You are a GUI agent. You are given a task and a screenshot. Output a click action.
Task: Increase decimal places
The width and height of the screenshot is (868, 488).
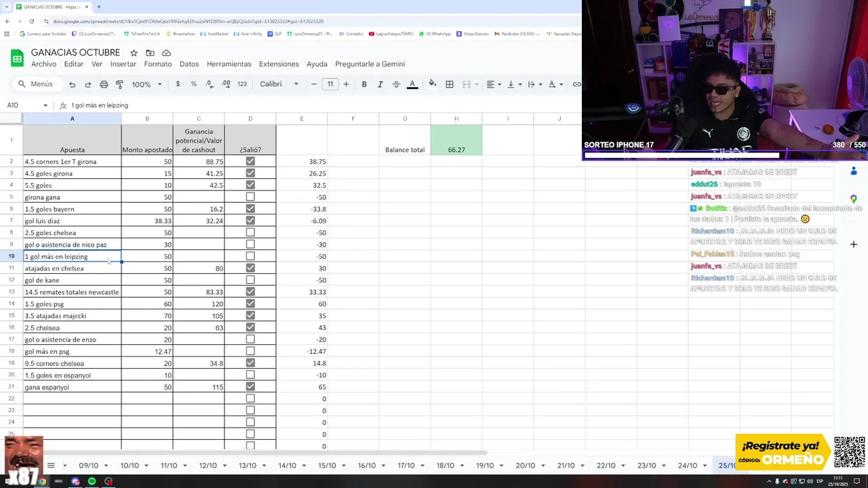tap(226, 84)
